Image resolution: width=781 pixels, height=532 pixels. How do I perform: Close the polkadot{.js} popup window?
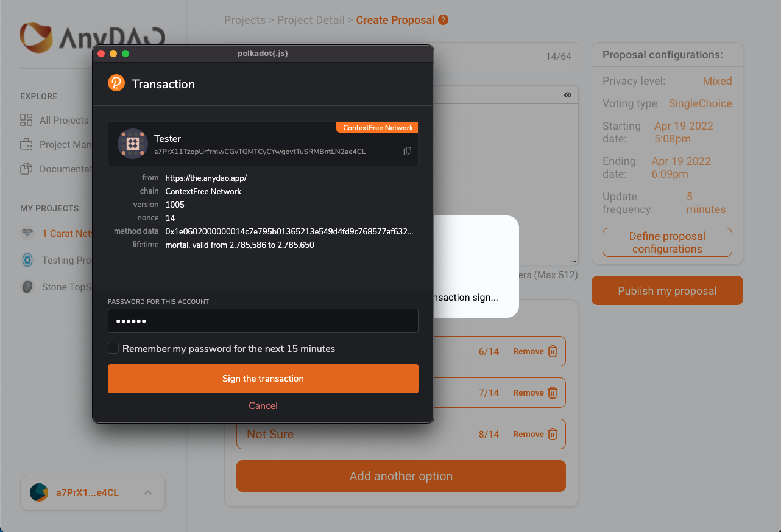click(x=101, y=54)
